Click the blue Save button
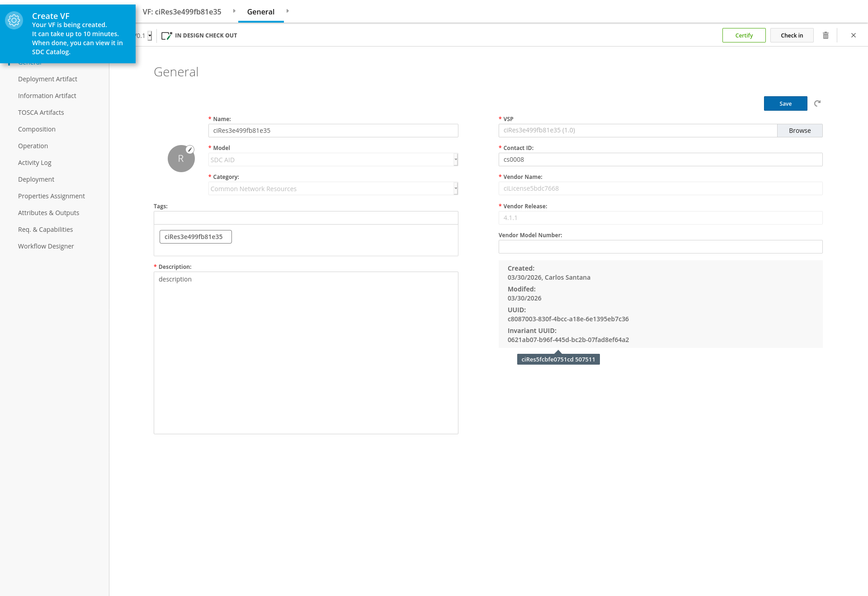The width and height of the screenshot is (868, 596). [x=785, y=103]
